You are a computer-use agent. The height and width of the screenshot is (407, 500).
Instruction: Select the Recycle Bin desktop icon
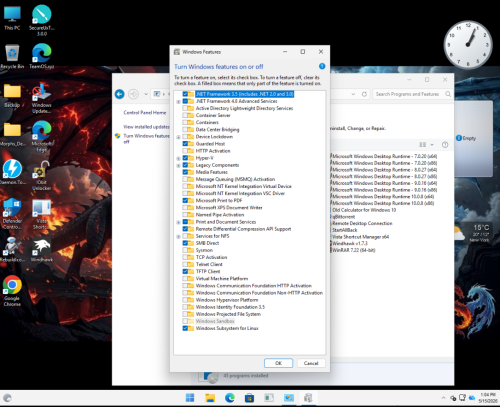[x=12, y=57]
